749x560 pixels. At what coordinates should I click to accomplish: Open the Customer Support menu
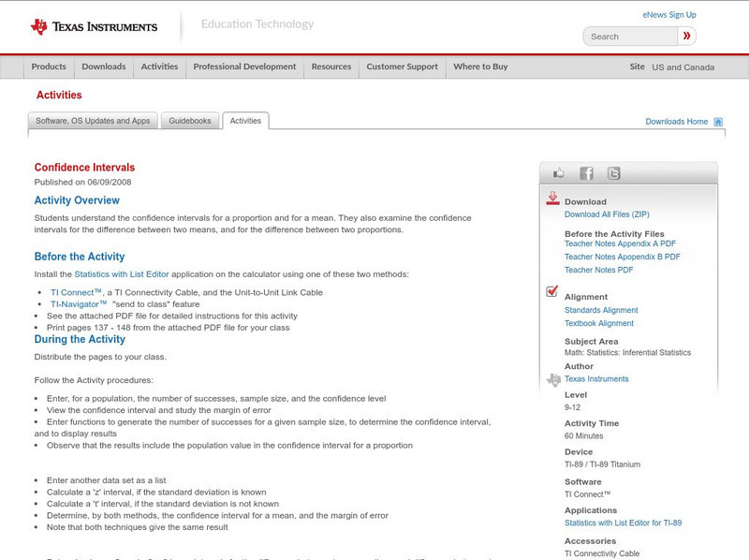(403, 66)
